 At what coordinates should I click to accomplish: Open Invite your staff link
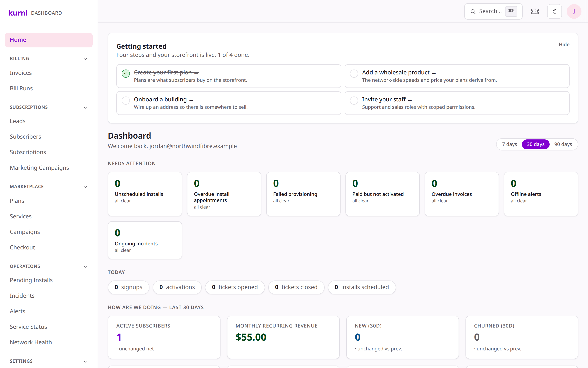(x=387, y=100)
